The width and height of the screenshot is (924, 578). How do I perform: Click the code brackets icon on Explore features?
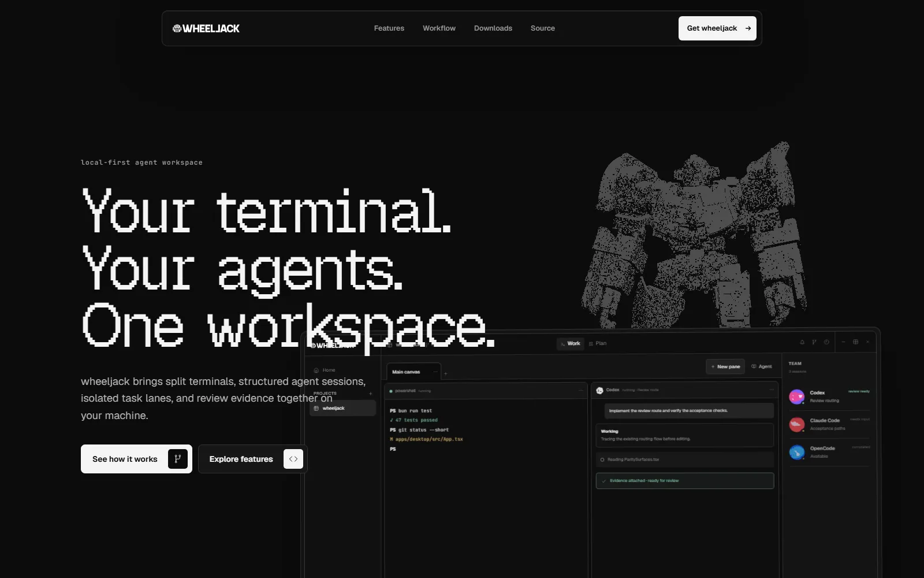click(x=293, y=459)
